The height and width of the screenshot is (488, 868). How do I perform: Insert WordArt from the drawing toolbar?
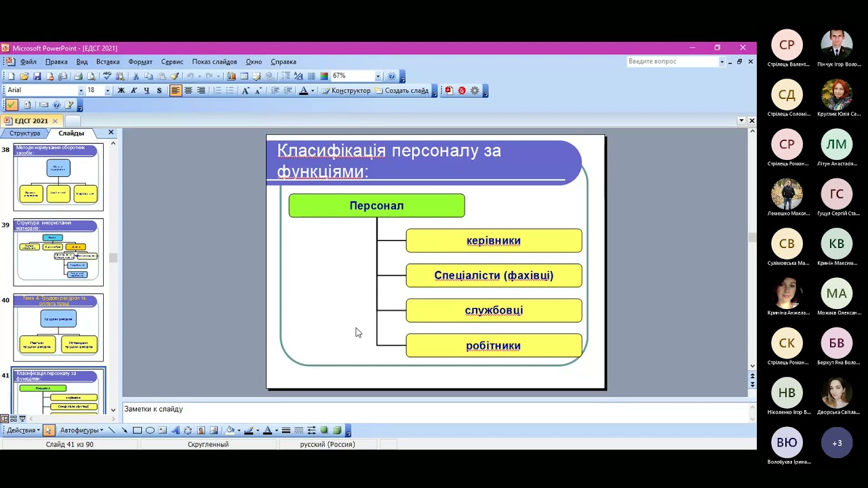176,430
